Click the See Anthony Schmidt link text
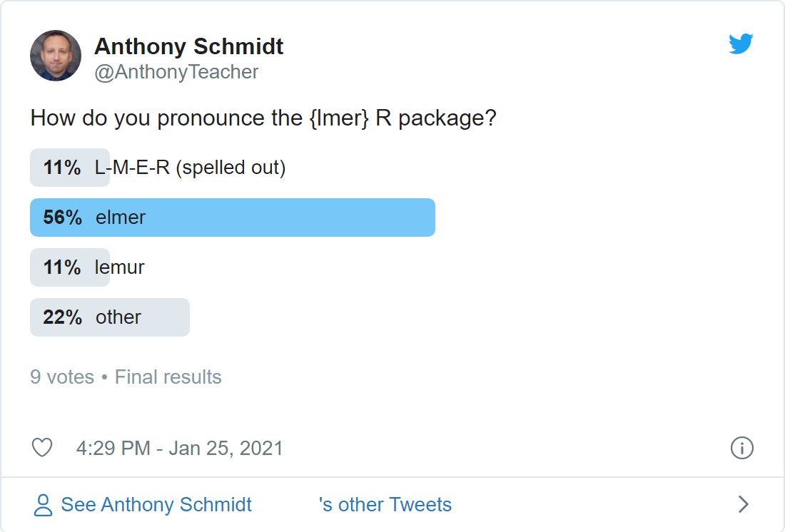This screenshot has width=785, height=532. [x=156, y=504]
